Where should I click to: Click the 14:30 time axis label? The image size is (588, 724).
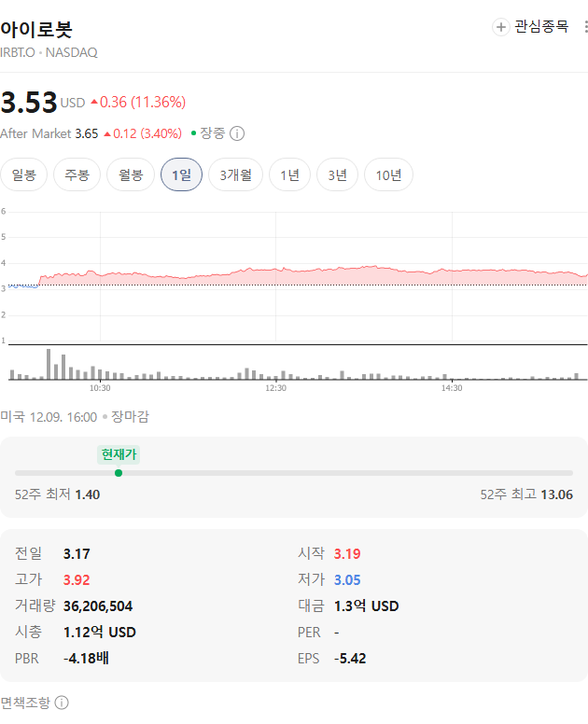click(452, 388)
